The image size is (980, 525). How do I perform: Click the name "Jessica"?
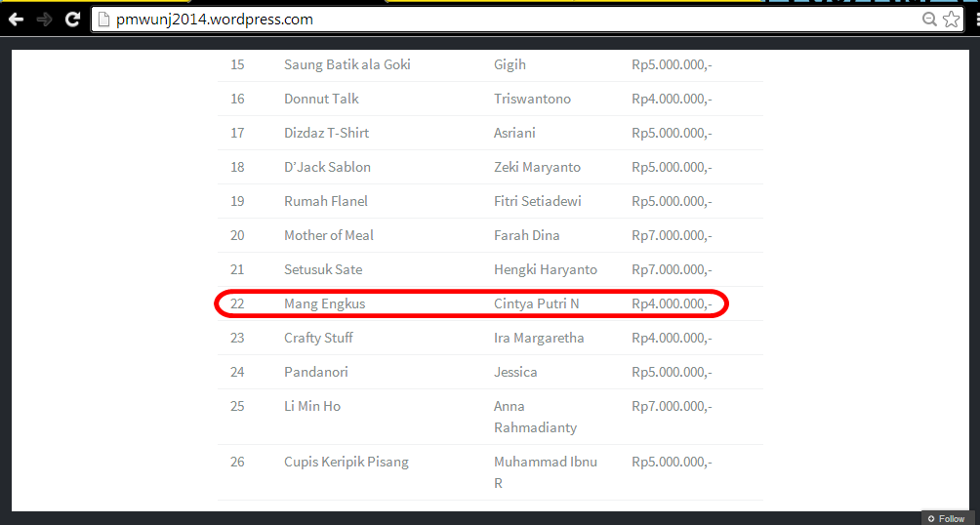(x=515, y=372)
